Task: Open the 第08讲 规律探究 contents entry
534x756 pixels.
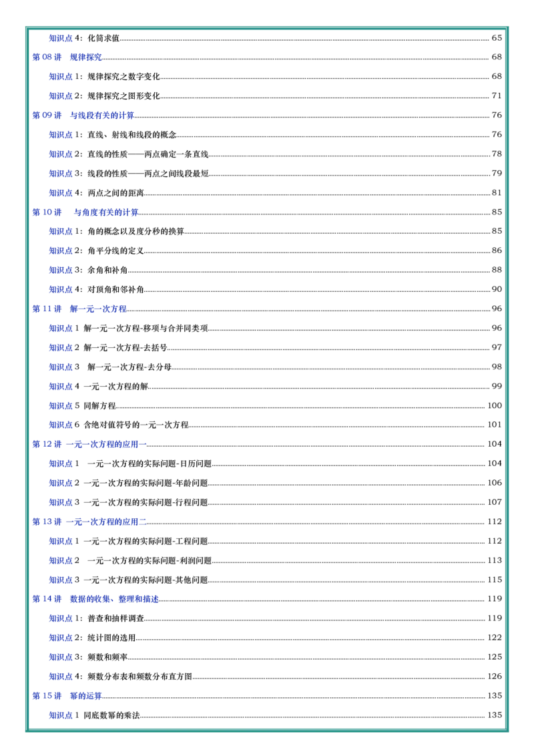Action: [267, 57]
